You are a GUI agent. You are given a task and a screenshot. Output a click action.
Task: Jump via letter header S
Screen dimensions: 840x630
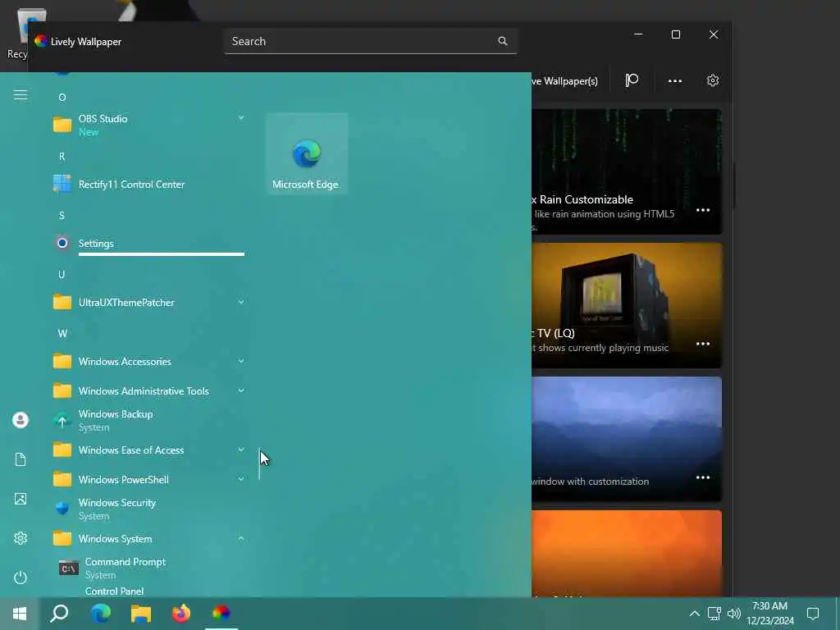pos(62,216)
